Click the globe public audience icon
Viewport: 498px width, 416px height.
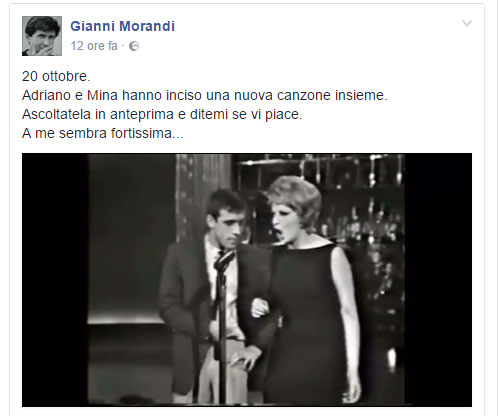point(134,46)
